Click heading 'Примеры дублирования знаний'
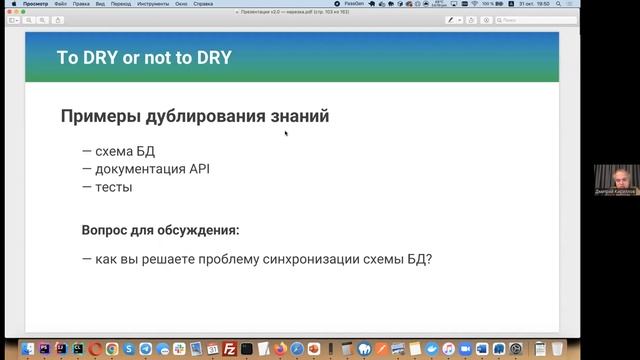Screen dimensions: 640x360 [x=195, y=116]
